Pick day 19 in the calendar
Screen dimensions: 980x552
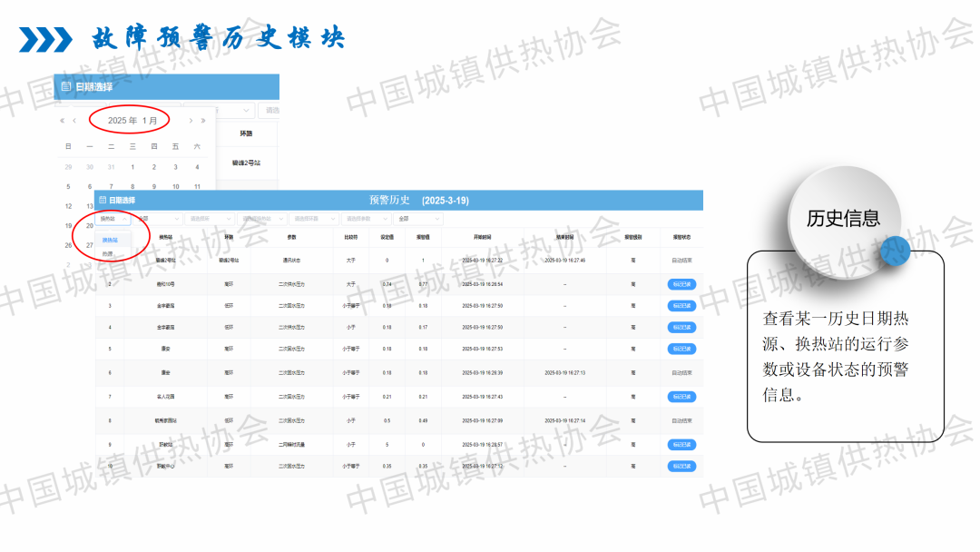(68, 226)
